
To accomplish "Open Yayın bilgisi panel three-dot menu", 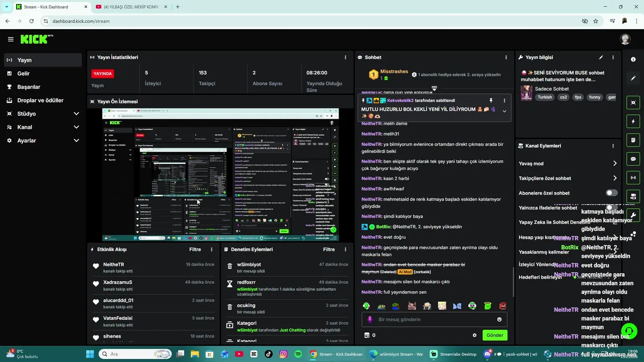I will [613, 57].
